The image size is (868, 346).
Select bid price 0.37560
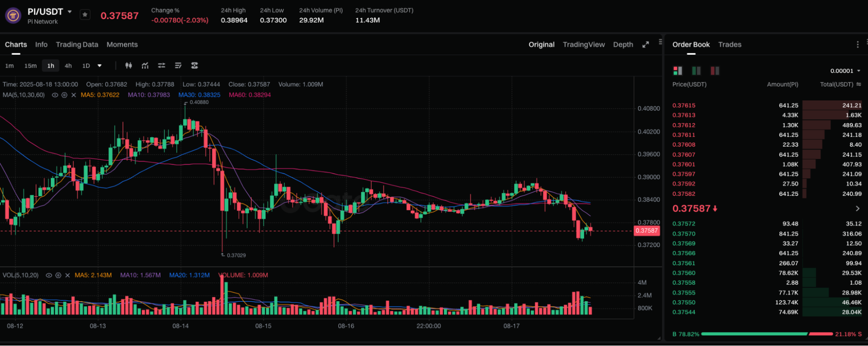684,273
